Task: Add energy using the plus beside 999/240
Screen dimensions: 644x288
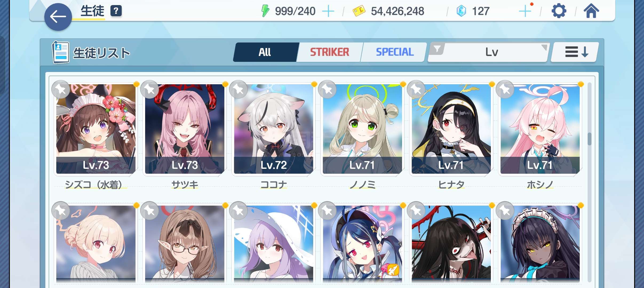Action: click(x=328, y=11)
